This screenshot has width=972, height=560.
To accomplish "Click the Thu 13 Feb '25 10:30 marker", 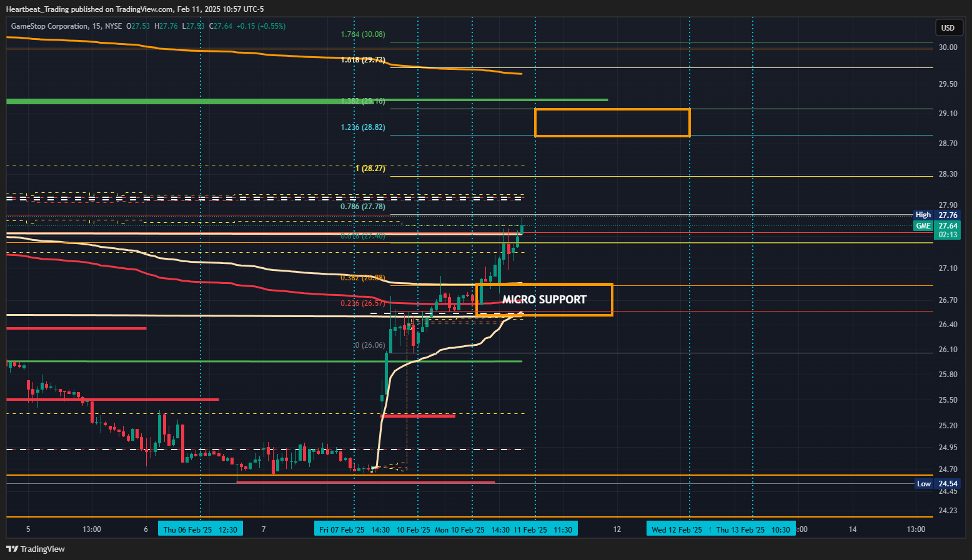I will click(x=753, y=529).
